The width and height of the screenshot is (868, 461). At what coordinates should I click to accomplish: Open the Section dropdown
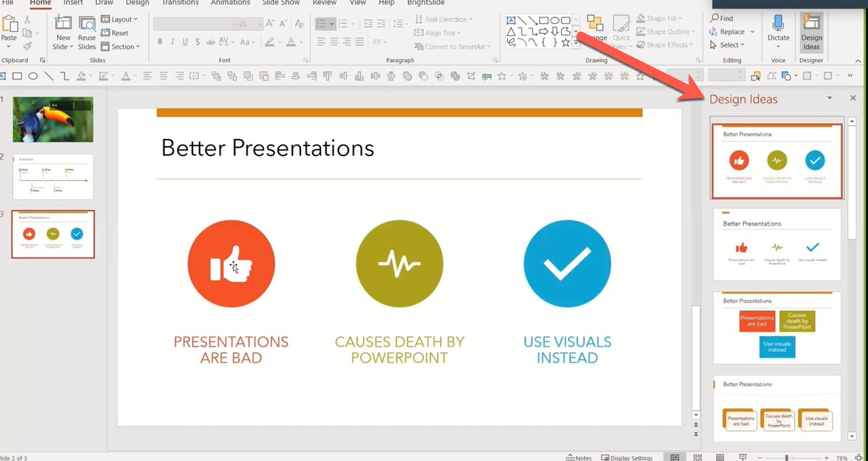[x=119, y=47]
